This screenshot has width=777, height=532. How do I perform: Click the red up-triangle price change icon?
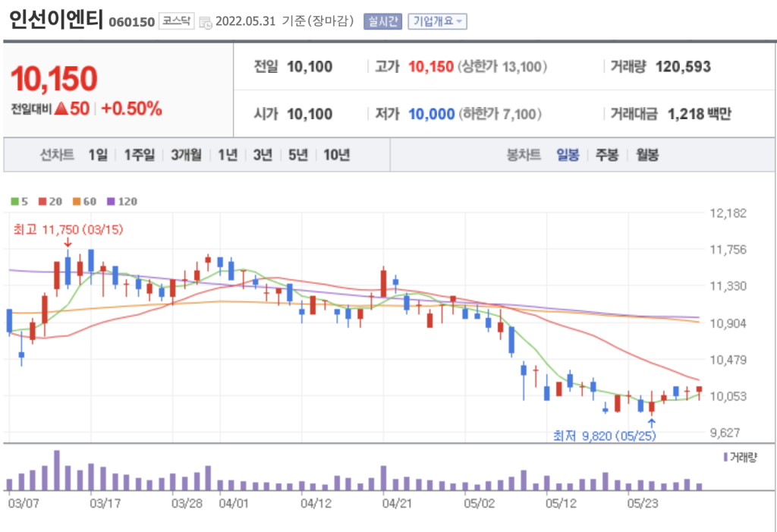60,109
